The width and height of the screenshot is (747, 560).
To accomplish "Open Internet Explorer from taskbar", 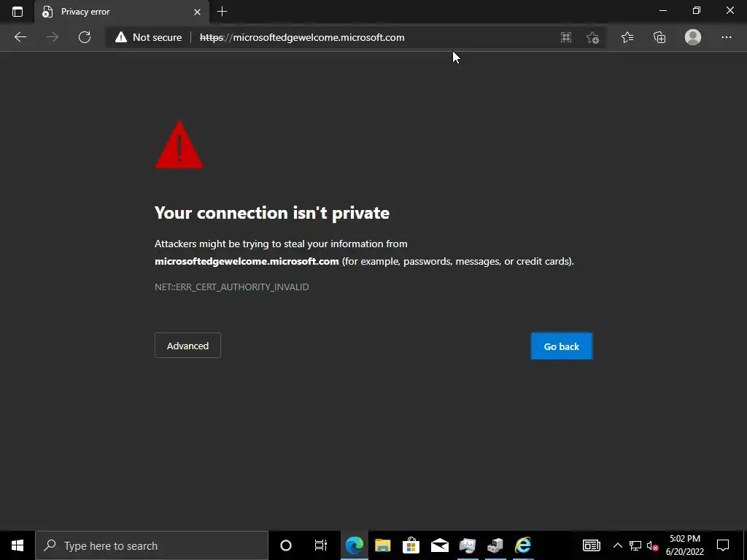I will click(523, 545).
